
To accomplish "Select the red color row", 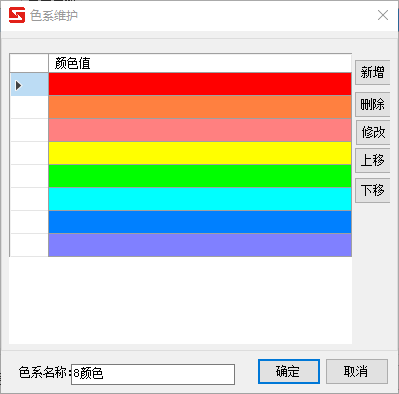I will [x=200, y=84].
